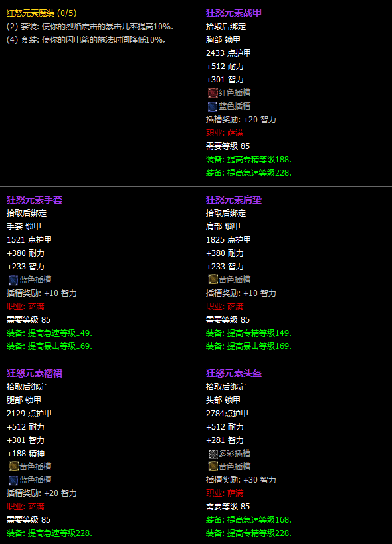Image resolution: width=392 pixels, height=544 pixels.
Task: Select the yellow socket icon on 狂怒元素头盔
Action: (213, 466)
